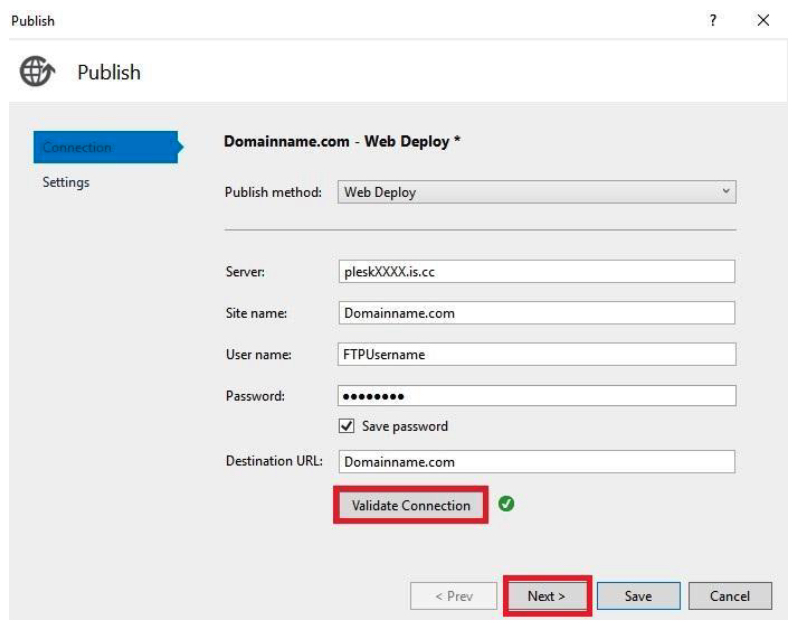793x627 pixels.
Task: Click the 'User name:' label
Action: coord(258,355)
